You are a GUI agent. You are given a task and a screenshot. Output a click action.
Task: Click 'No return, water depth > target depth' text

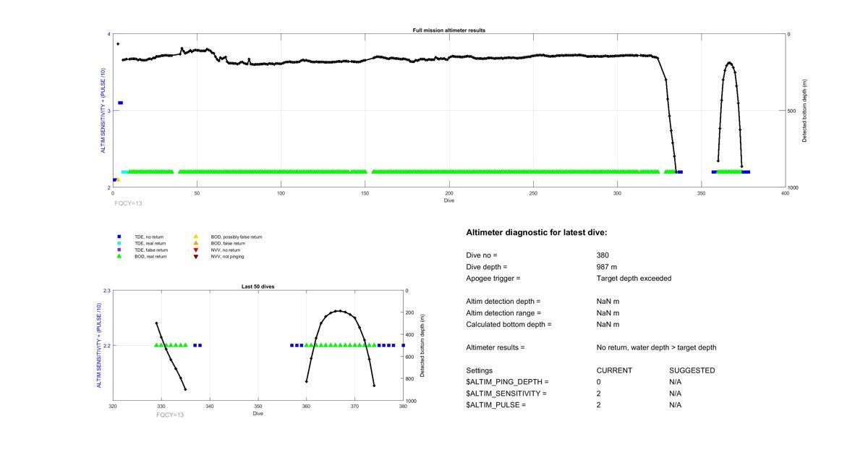tap(656, 347)
